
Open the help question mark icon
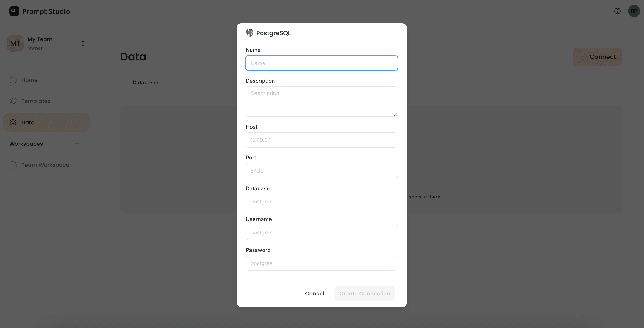pyautogui.click(x=617, y=11)
